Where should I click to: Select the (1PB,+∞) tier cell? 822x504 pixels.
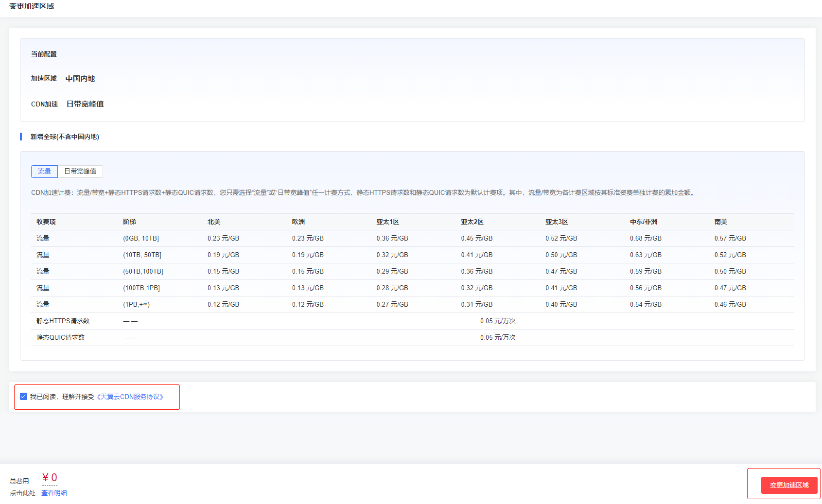point(136,304)
